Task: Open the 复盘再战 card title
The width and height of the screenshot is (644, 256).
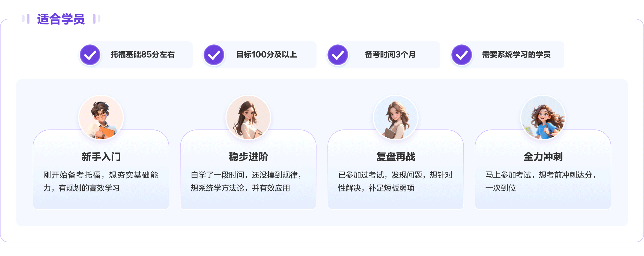Action: (396, 157)
